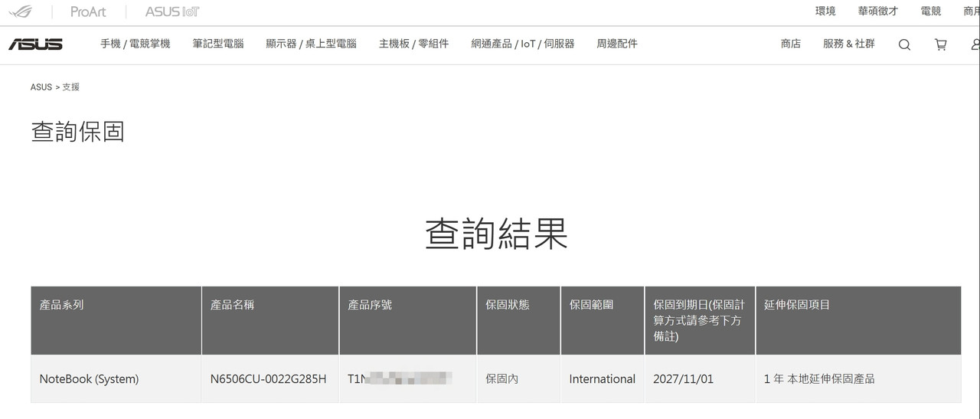
Task: Click the 查詢結果 heading
Action: click(x=496, y=234)
